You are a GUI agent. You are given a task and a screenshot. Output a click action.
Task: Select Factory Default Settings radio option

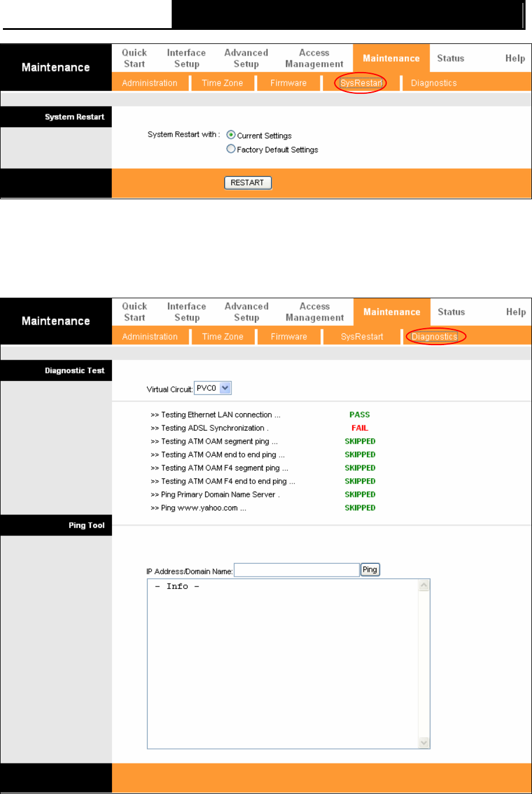tap(231, 149)
